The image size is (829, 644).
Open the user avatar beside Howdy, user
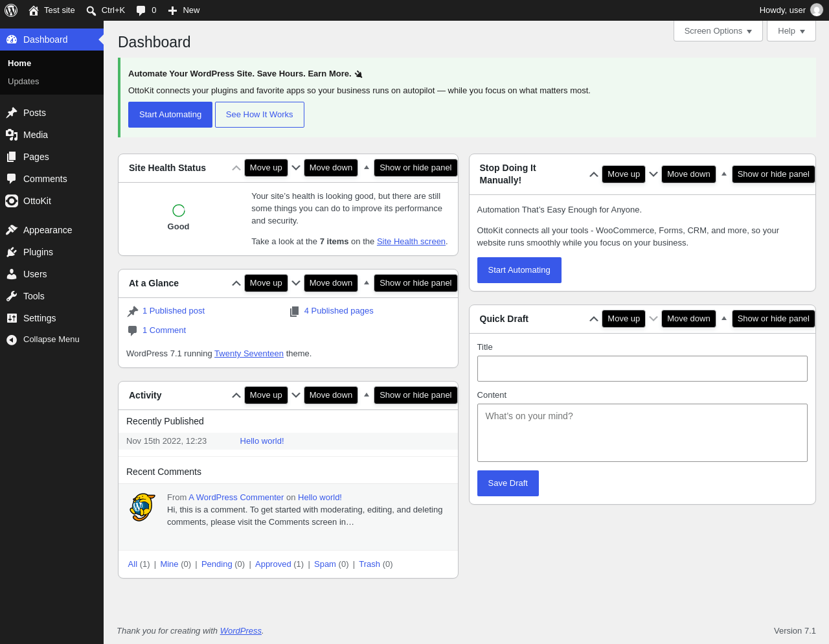click(x=817, y=10)
